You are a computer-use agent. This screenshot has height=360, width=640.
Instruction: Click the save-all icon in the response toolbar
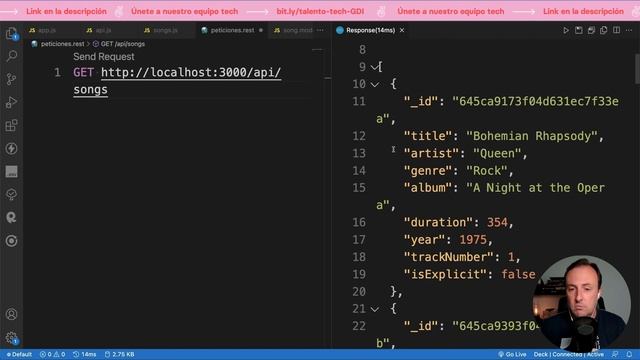[591, 30]
